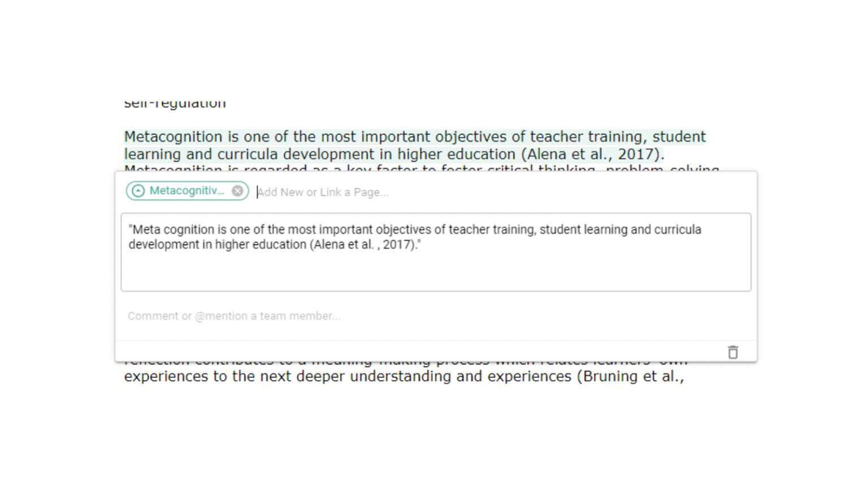Click the '(Alena et al. , 2017)' text in quote box

pyautogui.click(x=363, y=245)
